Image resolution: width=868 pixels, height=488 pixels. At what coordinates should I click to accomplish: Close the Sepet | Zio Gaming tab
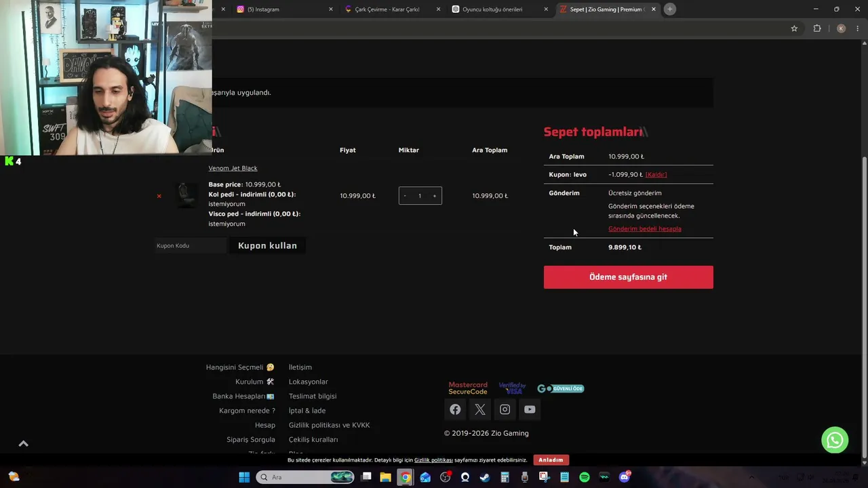point(654,9)
